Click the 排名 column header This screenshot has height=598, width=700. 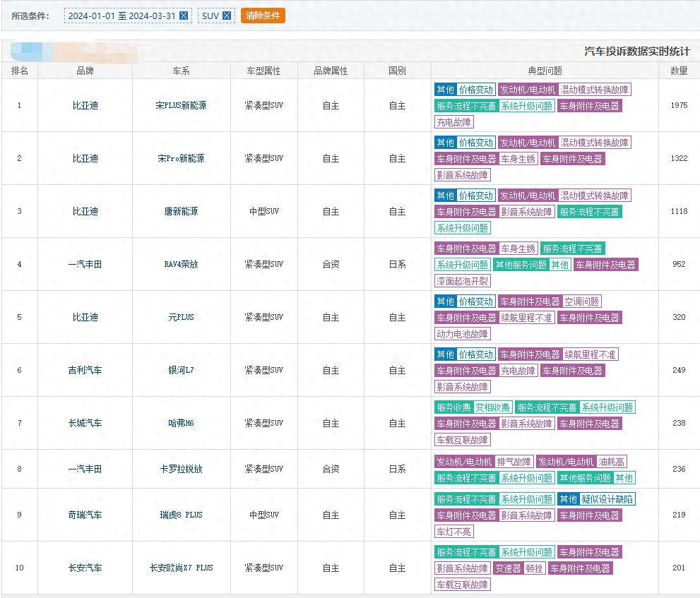pos(20,71)
